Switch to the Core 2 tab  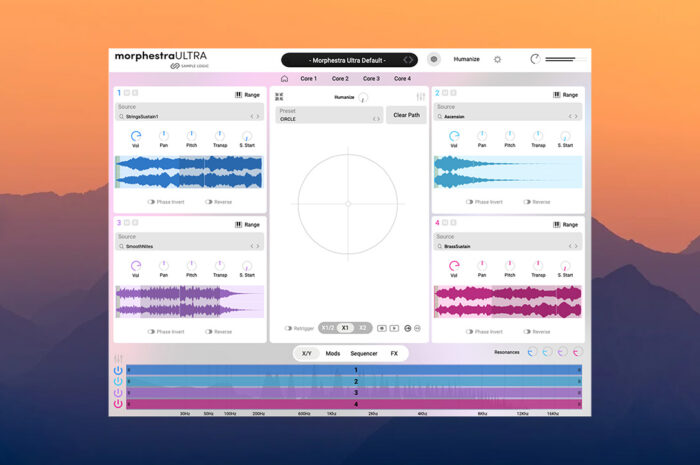pyautogui.click(x=340, y=79)
